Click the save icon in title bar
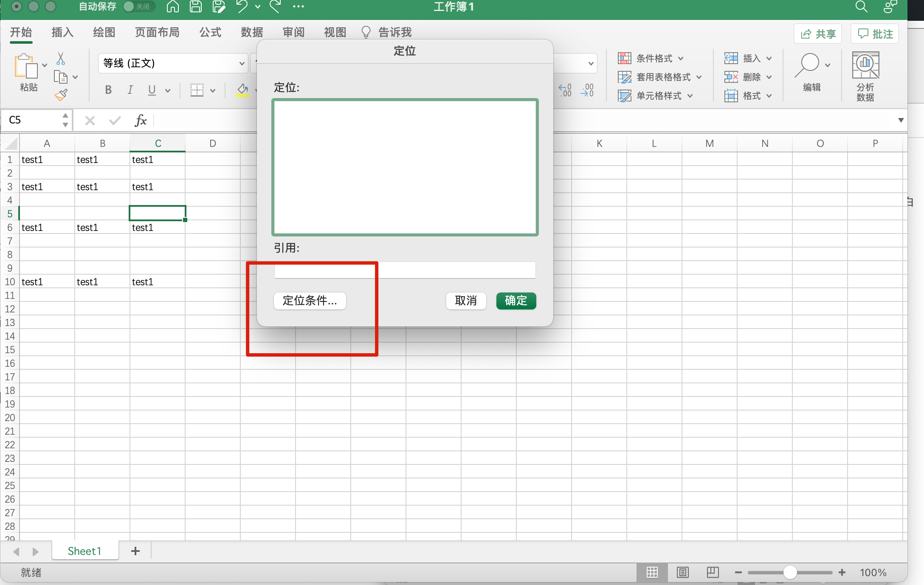This screenshot has width=924, height=585. [196, 7]
